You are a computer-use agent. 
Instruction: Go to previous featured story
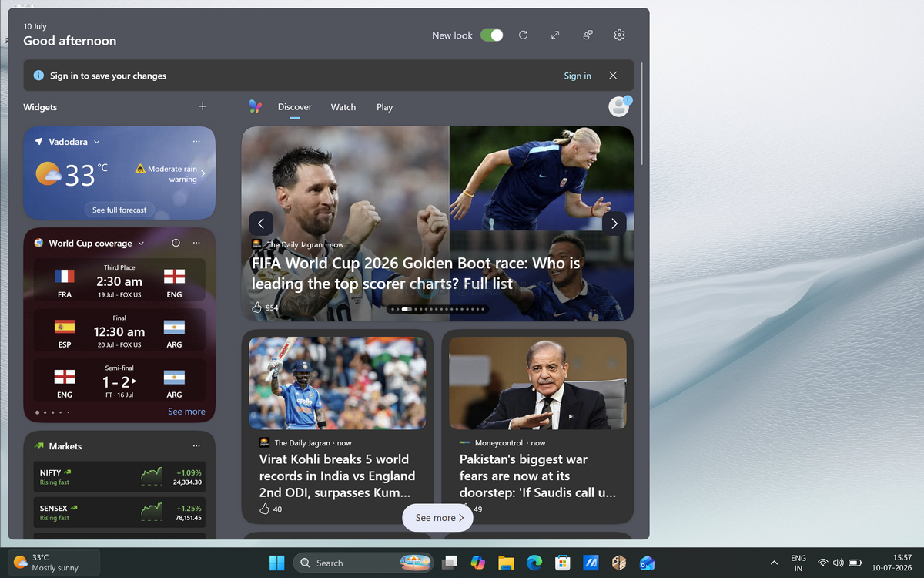pyautogui.click(x=261, y=223)
